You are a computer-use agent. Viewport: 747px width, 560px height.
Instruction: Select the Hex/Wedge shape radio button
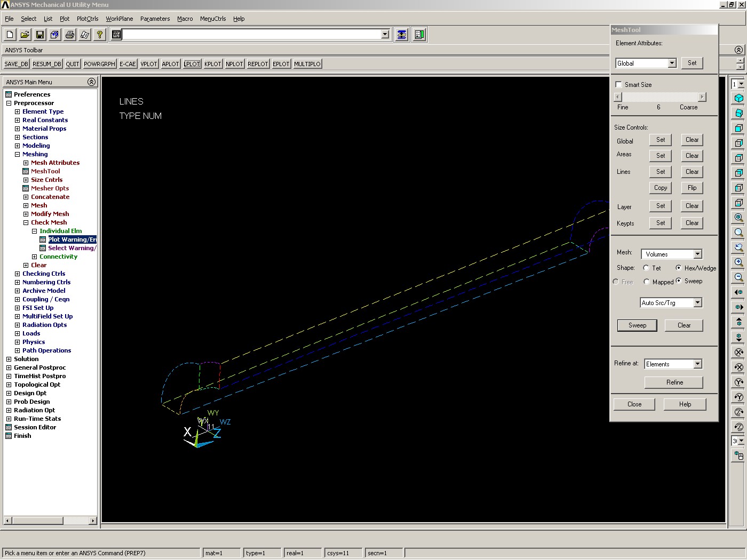point(678,268)
